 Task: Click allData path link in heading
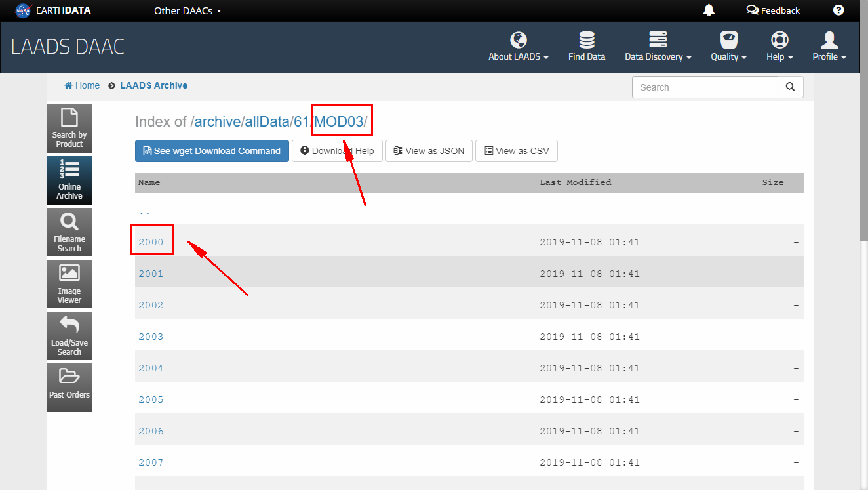click(x=267, y=121)
